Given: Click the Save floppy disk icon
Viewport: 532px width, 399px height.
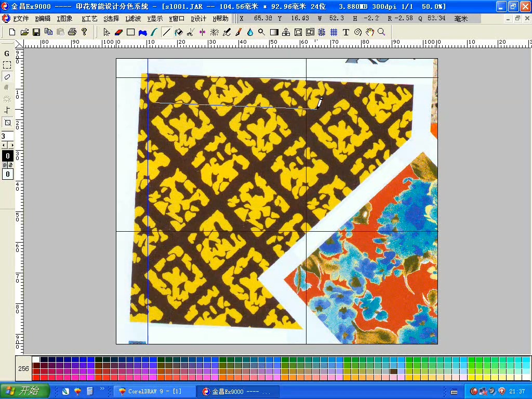Looking at the screenshot, I should tap(36, 32).
